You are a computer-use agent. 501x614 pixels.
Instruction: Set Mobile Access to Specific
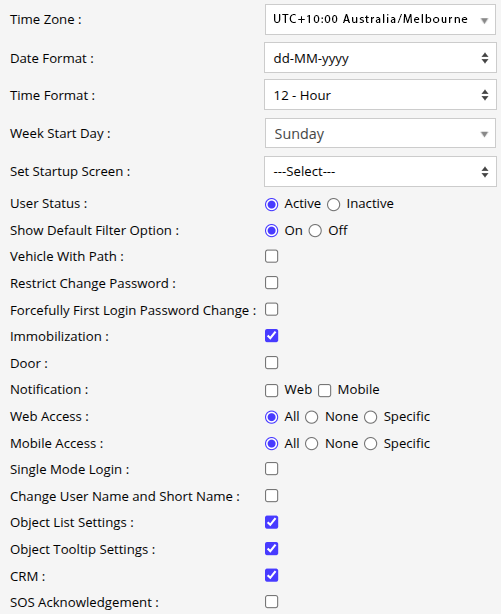pos(371,444)
